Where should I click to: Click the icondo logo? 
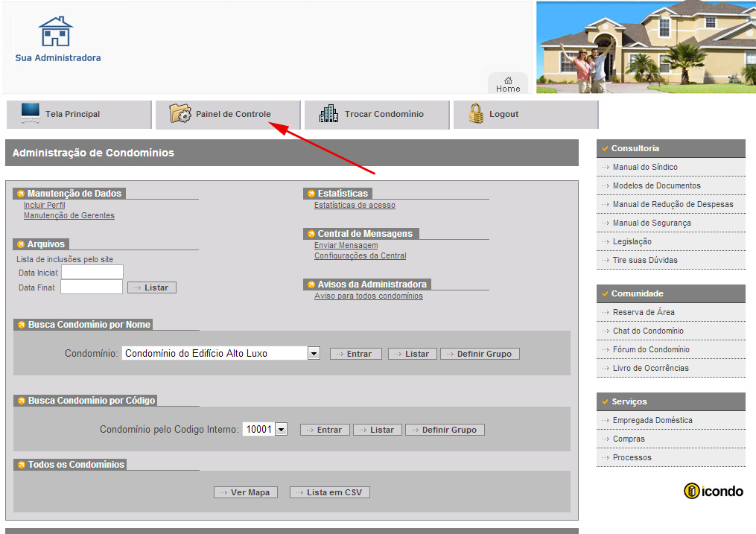click(x=714, y=491)
